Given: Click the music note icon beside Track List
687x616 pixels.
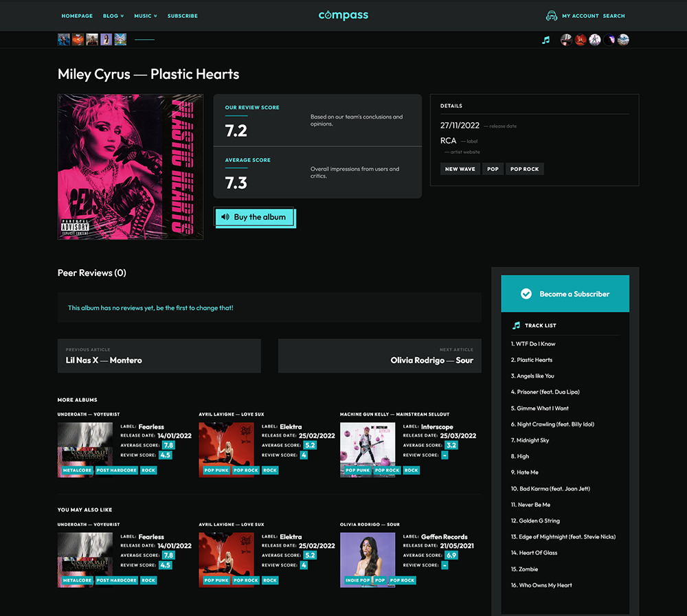Looking at the screenshot, I should pos(516,326).
